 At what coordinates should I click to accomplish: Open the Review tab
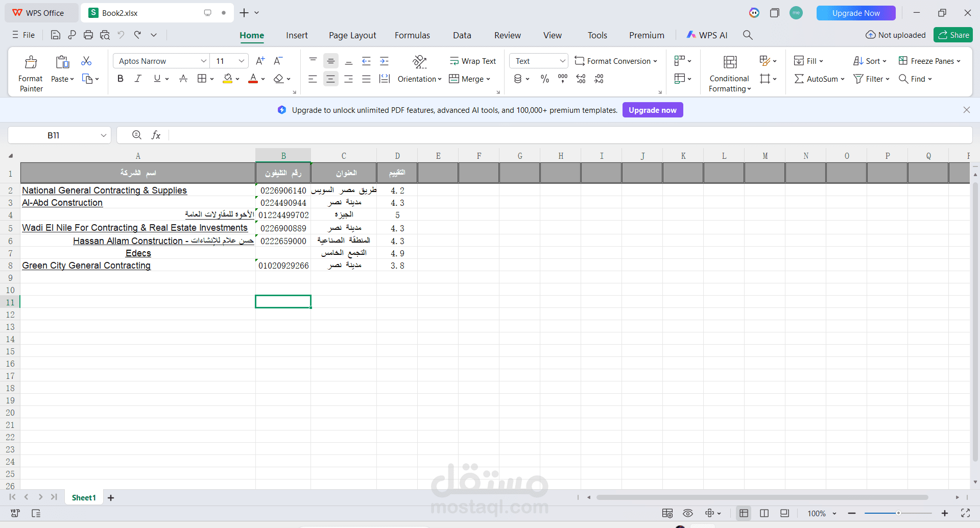click(x=507, y=35)
